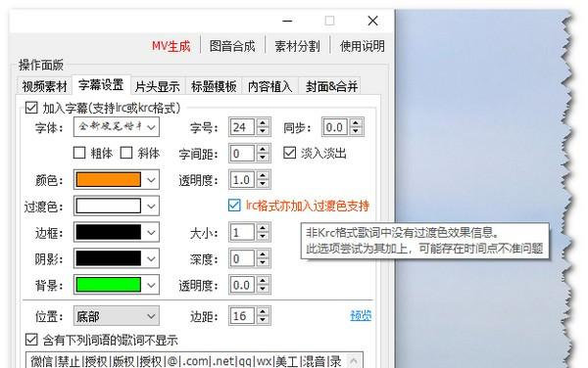Decrease the 字间距 value
The height and width of the screenshot is (368, 588).
click(x=263, y=158)
